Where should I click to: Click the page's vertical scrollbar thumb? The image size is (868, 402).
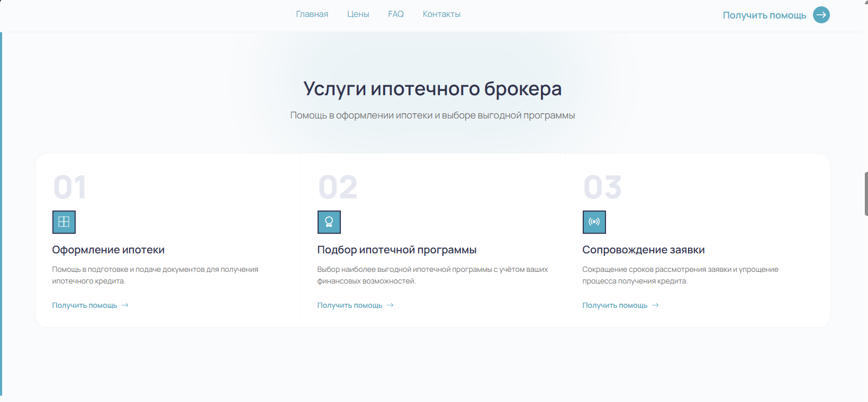click(866, 194)
